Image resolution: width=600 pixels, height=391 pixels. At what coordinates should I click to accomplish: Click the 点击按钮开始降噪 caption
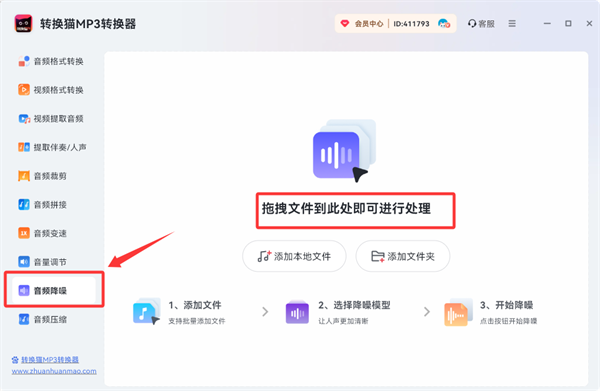click(509, 321)
